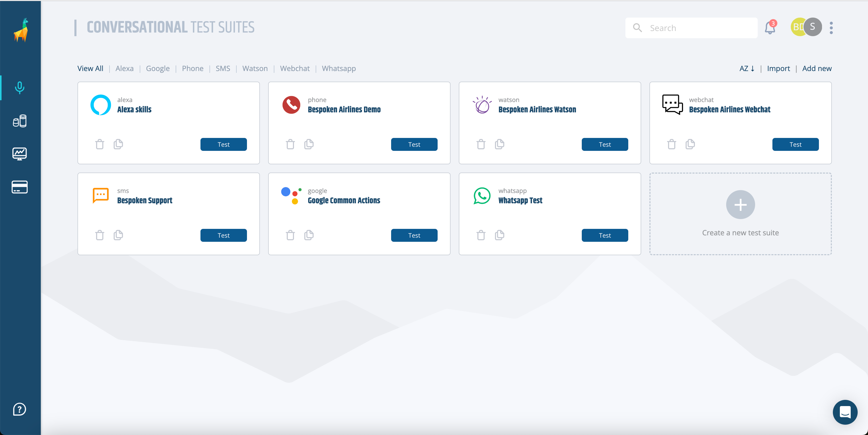
Task: Delete the Alexa skills suite
Action: (x=100, y=144)
